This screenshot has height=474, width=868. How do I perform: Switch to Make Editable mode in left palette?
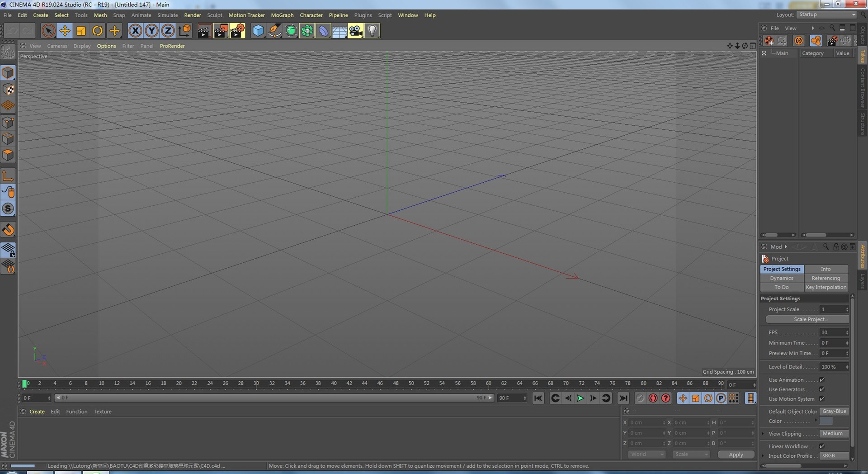tap(8, 52)
